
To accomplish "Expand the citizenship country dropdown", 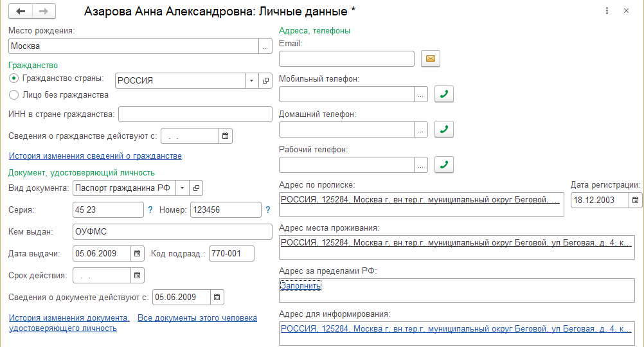I will click(x=251, y=81).
